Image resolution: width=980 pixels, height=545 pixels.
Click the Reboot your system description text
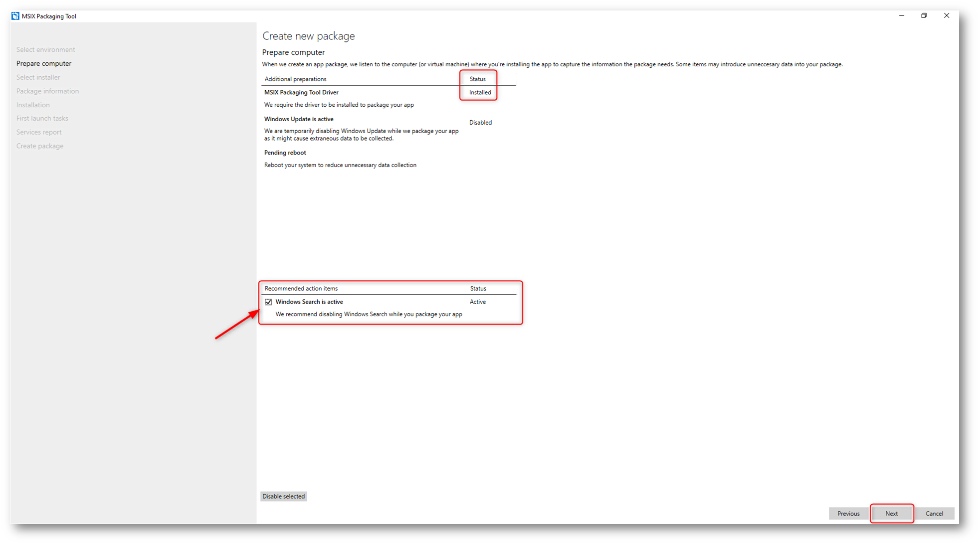340,165
